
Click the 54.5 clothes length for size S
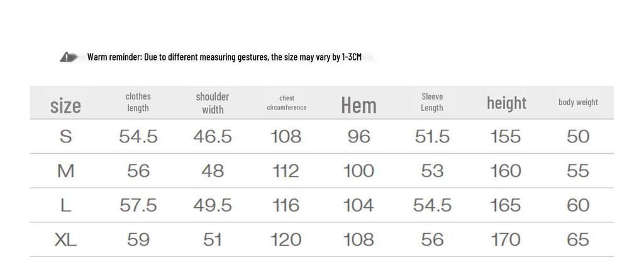138,137
